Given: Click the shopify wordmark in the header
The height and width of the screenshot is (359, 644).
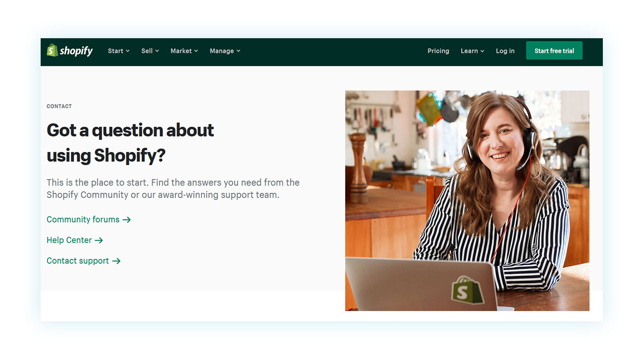Looking at the screenshot, I should pos(76,51).
